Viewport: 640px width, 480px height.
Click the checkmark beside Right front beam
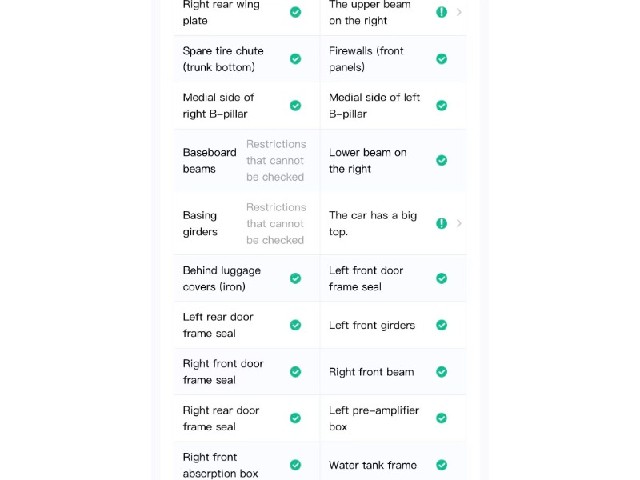point(442,372)
